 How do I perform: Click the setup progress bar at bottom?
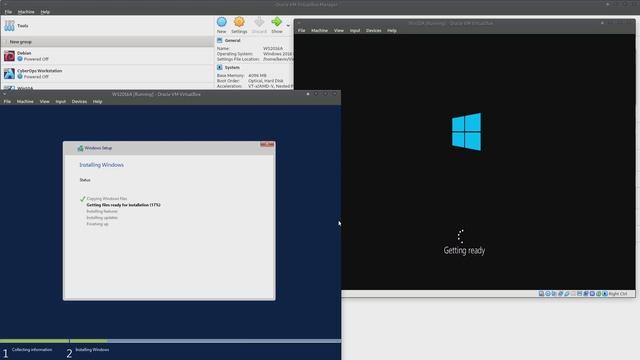coord(171,341)
